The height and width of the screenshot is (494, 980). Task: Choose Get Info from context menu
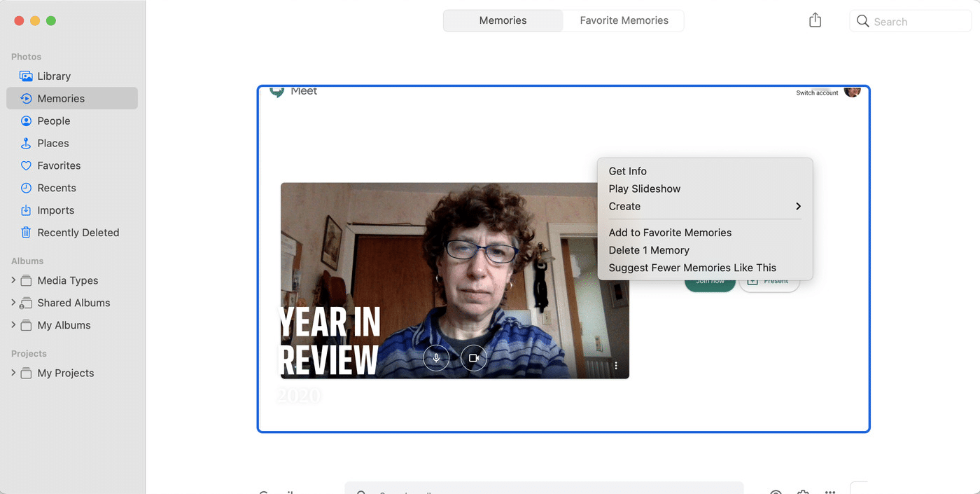[x=627, y=171]
